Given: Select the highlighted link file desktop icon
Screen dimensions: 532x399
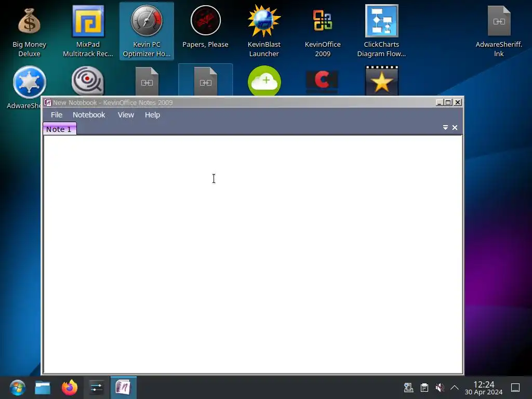Looking at the screenshot, I should (205, 81).
